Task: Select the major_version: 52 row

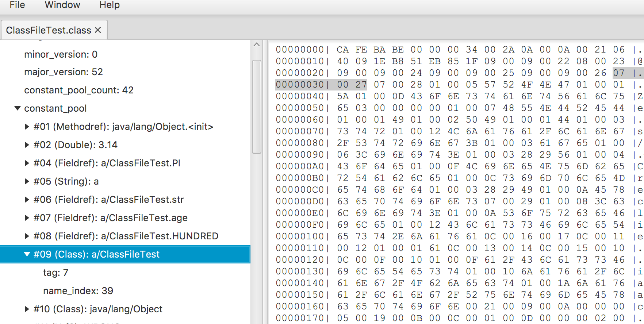Action: pos(125,72)
